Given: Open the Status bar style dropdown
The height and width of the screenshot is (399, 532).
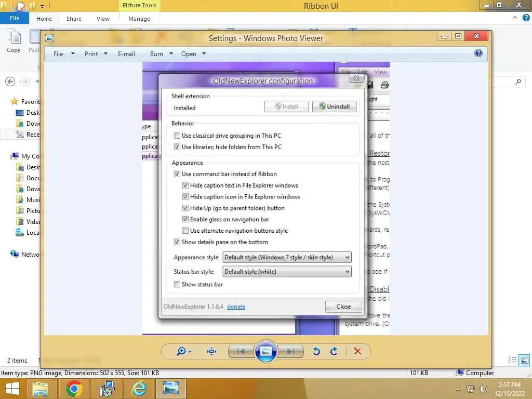Looking at the screenshot, I should coord(287,271).
